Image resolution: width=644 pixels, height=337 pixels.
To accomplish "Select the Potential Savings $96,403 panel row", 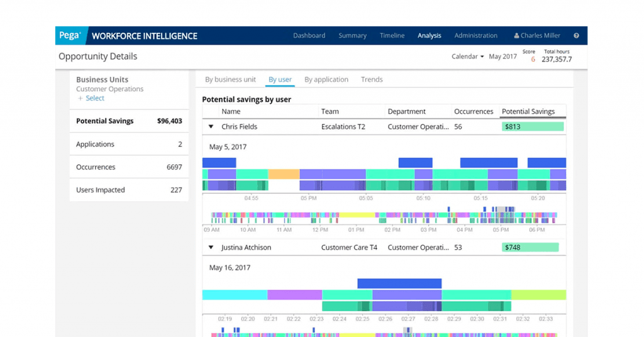I will [x=129, y=121].
